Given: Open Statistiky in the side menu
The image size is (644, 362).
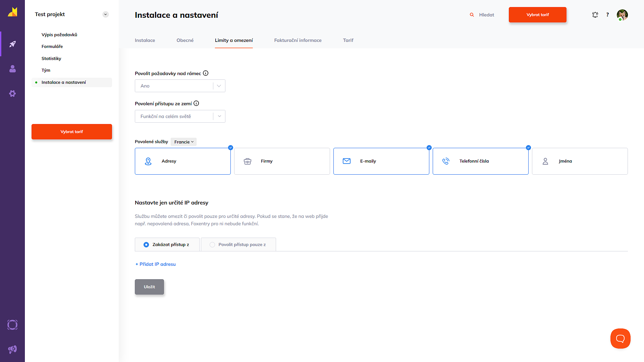Looking at the screenshot, I should (51, 58).
